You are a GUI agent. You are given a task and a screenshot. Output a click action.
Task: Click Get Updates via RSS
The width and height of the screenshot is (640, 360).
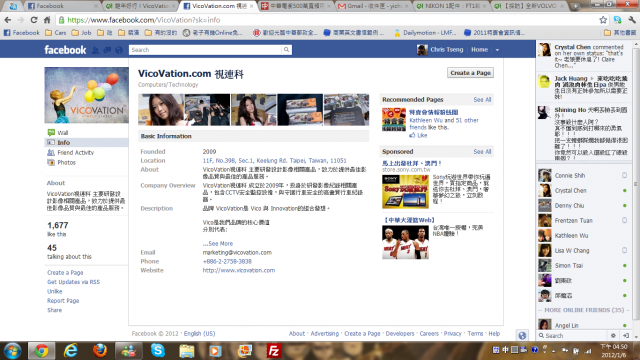(73, 282)
